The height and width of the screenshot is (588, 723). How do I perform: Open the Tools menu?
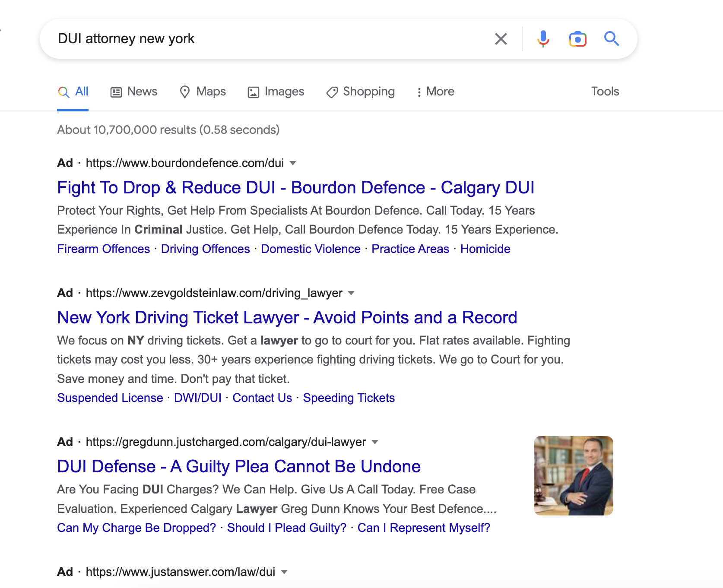point(605,92)
